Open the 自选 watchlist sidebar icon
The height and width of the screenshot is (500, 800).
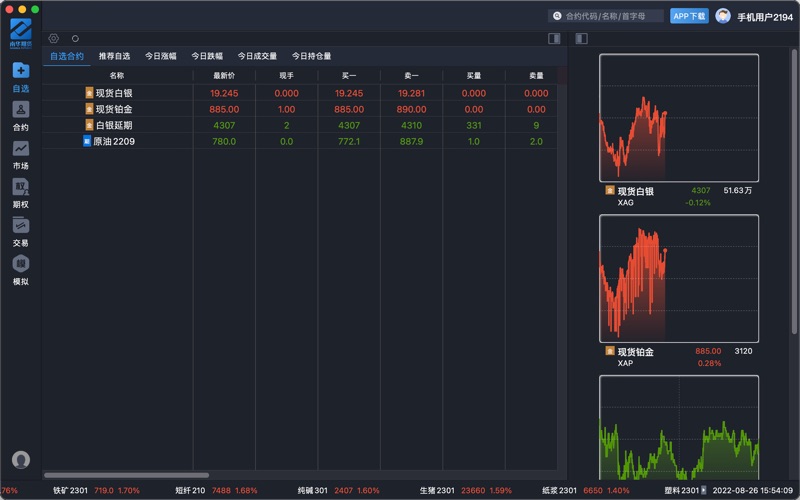point(20,75)
